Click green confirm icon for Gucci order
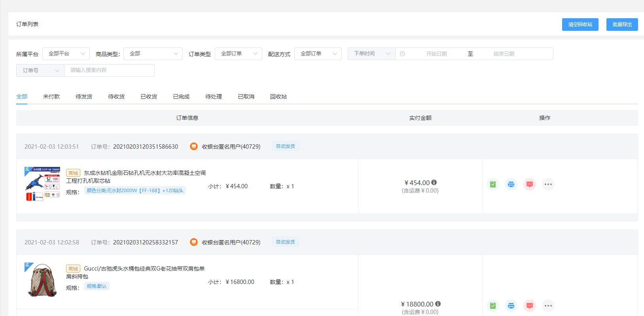This screenshot has height=316, width=644. 492,306
